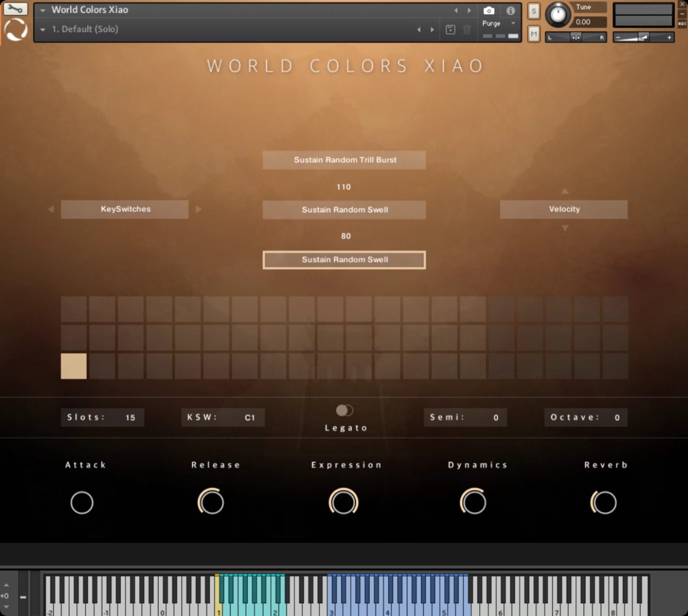
Task: Click the volume minus button
Action: [x=619, y=37]
